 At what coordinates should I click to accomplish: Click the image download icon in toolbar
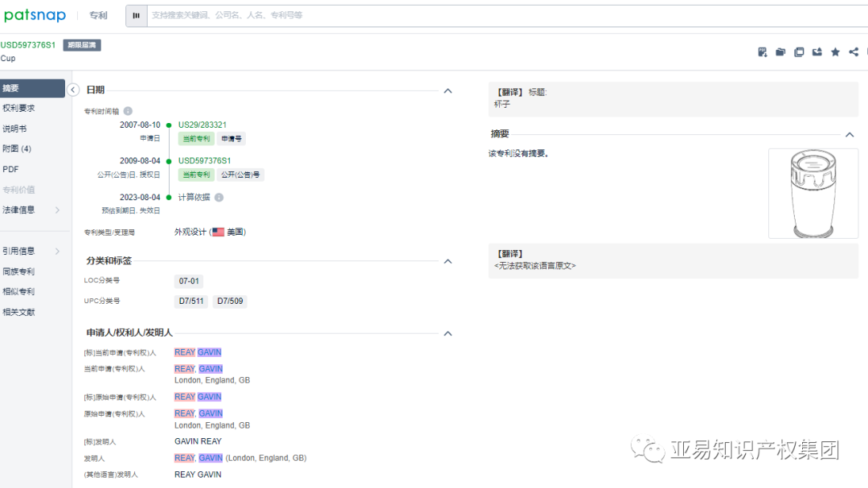(762, 52)
